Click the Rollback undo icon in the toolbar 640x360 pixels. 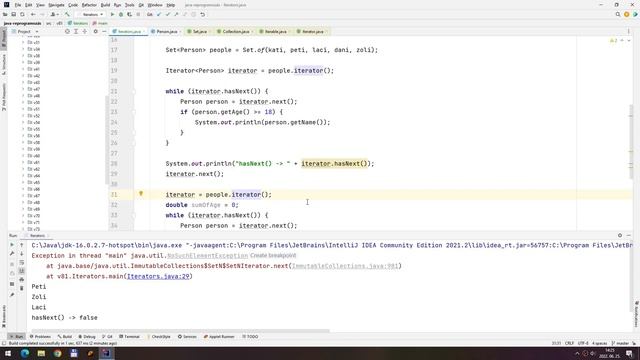[x=202, y=14]
